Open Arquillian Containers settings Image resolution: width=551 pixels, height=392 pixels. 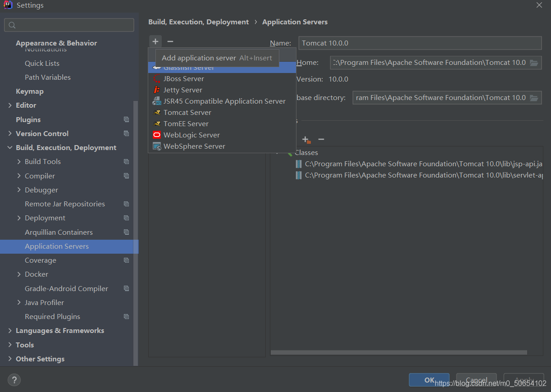[59, 232]
